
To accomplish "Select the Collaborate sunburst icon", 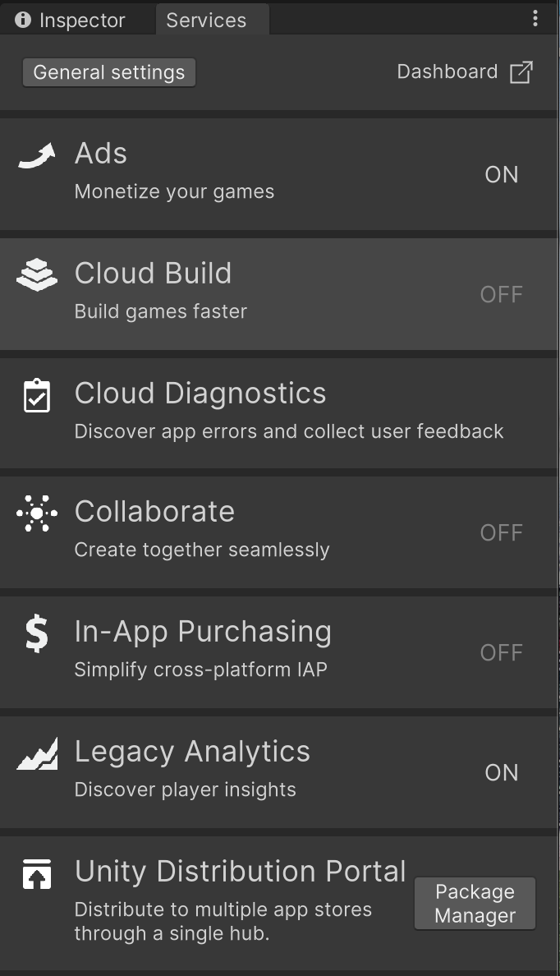I will (x=36, y=512).
